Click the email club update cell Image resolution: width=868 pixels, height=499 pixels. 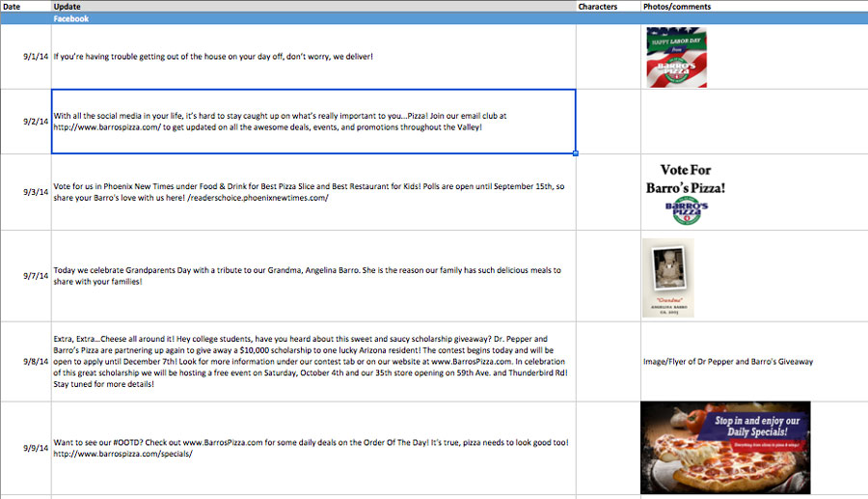pos(313,122)
